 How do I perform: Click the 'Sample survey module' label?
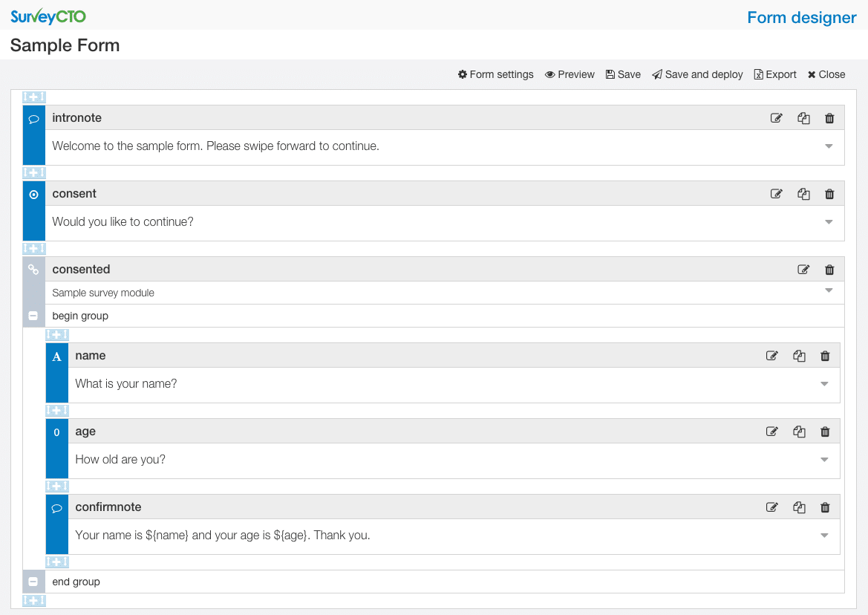point(103,293)
